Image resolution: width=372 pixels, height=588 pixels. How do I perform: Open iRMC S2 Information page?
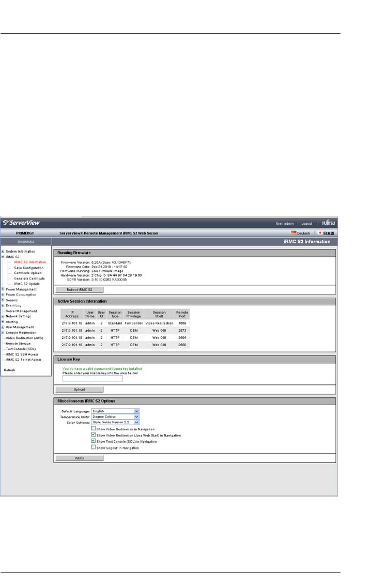point(30,262)
